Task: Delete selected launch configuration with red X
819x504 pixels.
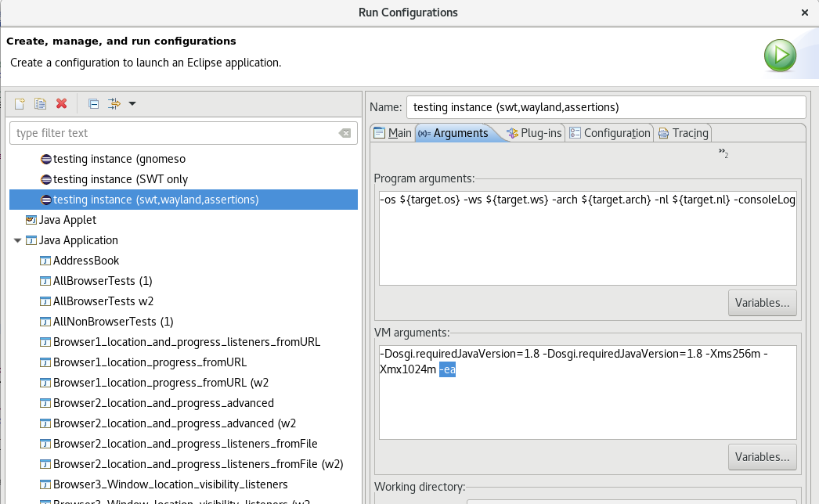Action: (x=62, y=104)
